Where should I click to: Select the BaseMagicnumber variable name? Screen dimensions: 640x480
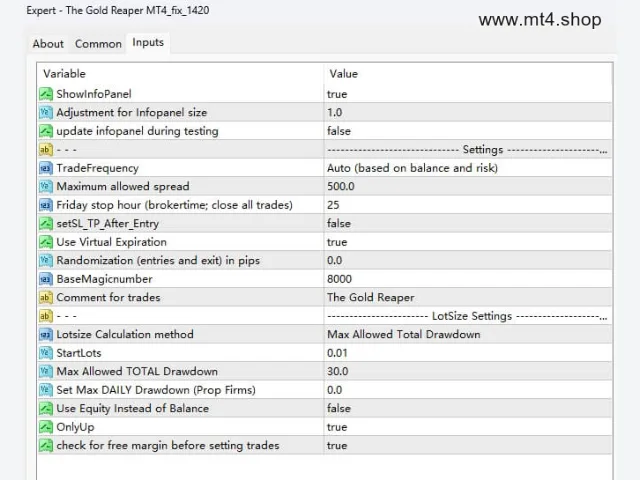click(x=104, y=279)
